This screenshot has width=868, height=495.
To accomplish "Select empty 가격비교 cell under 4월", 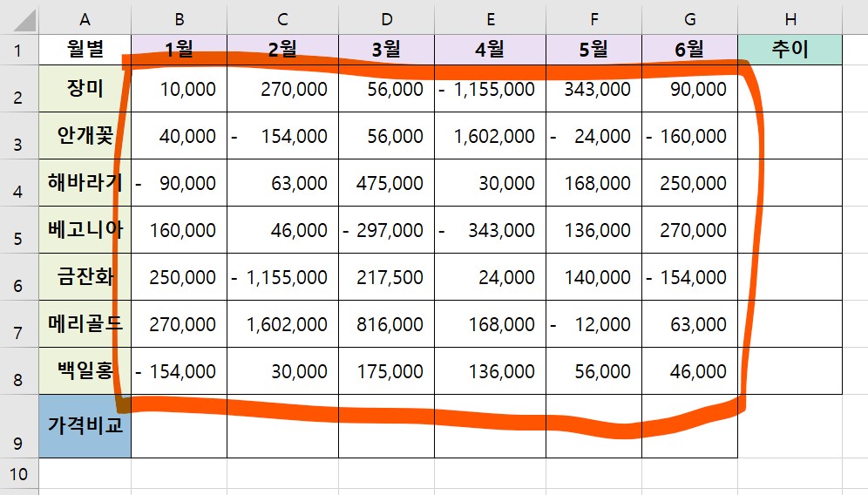I will tap(491, 426).
